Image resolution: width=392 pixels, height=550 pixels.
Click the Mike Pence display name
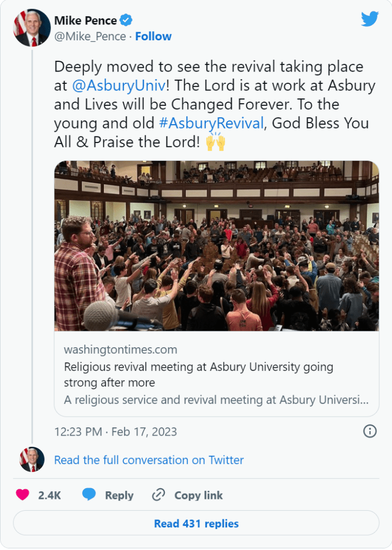[x=85, y=21]
